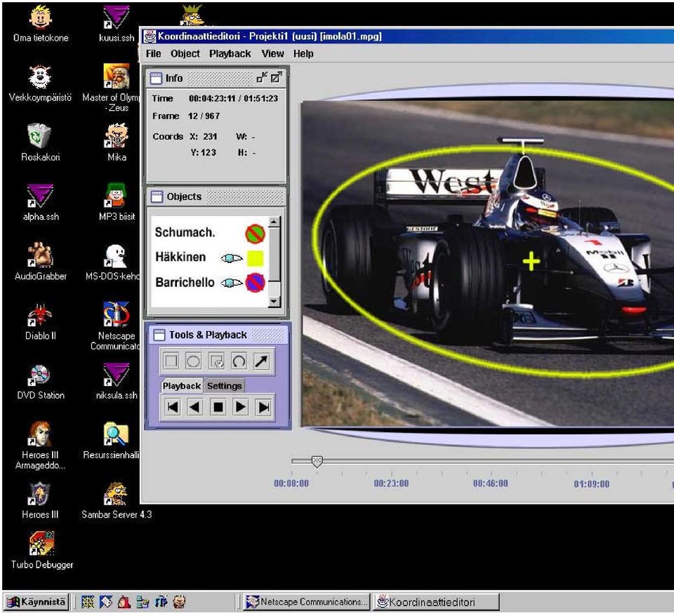Click Barrichello's blue color marker
The image size is (674, 616).
[255, 283]
